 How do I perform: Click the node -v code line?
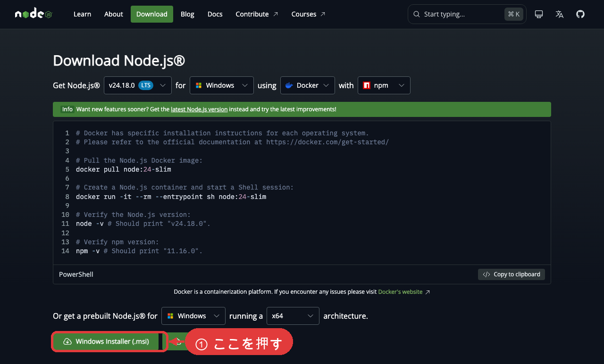tap(143, 223)
